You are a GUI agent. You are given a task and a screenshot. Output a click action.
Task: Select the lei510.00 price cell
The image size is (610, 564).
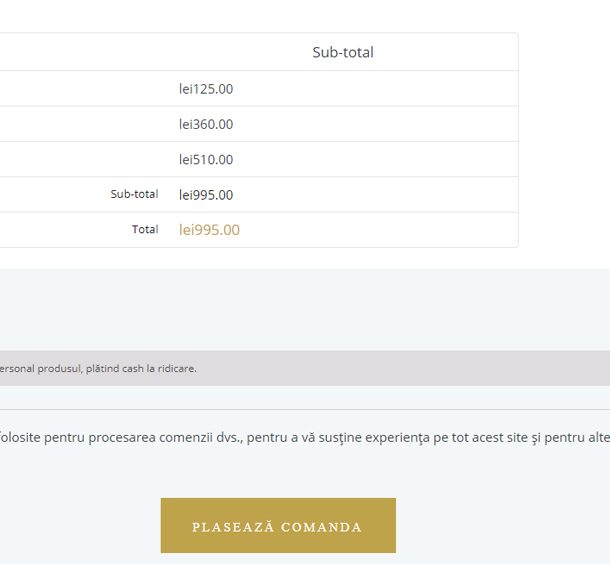(x=206, y=159)
